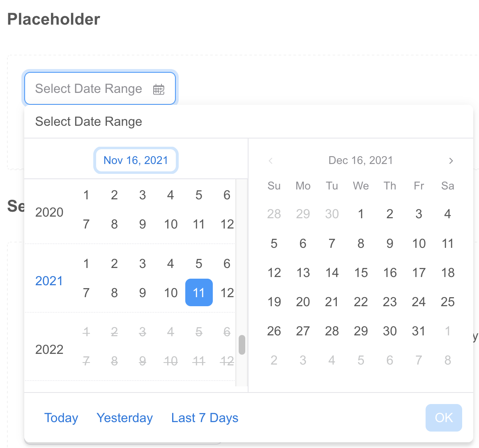Click the 2022 year label
This screenshot has width=479, height=448.
(49, 349)
